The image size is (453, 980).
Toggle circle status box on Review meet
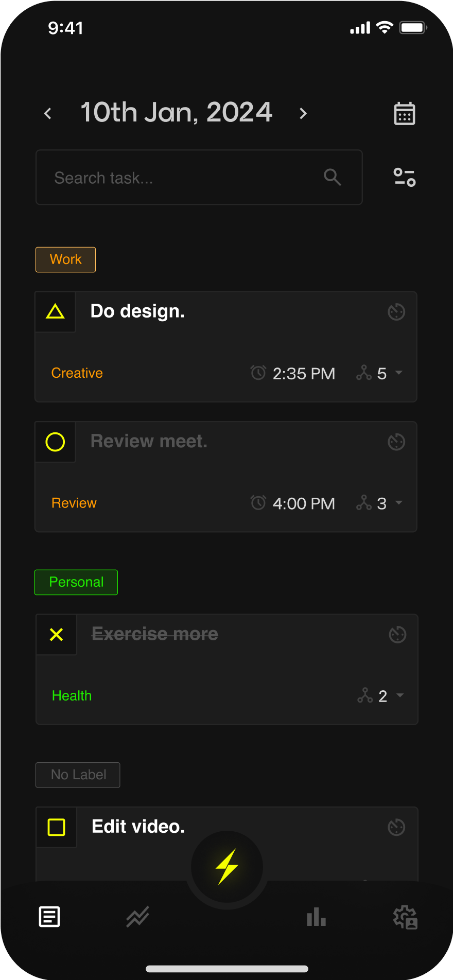pos(55,442)
